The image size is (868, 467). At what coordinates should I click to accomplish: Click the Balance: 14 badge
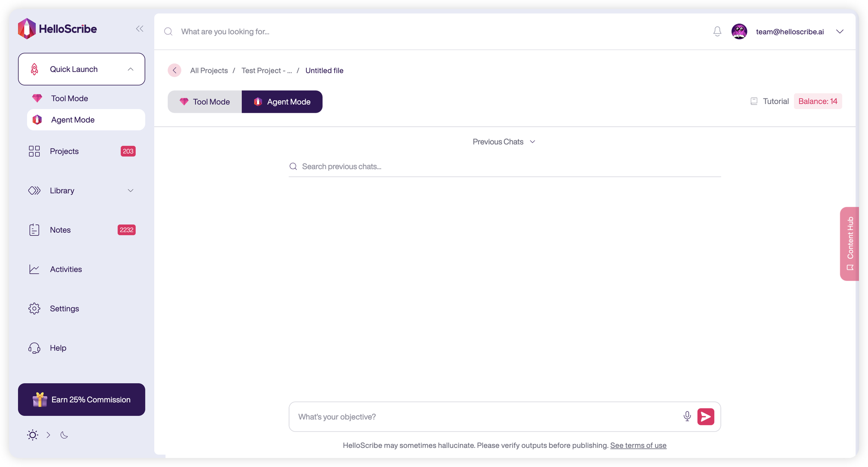(818, 101)
